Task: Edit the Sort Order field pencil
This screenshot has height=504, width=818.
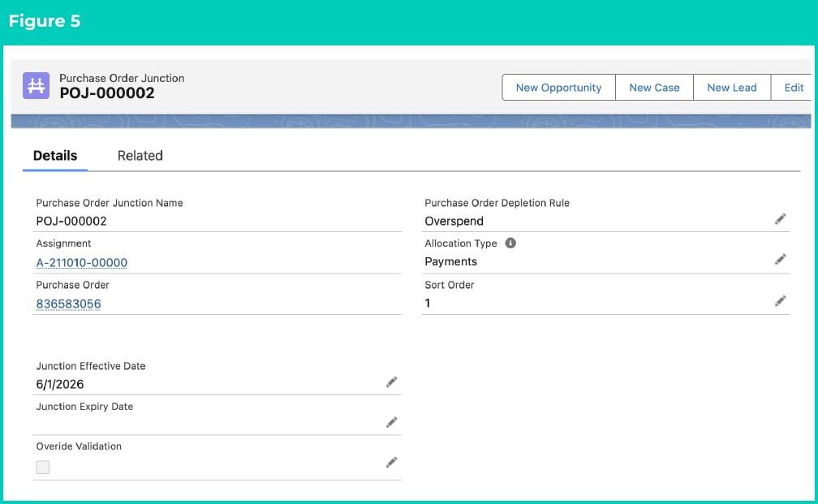Action: pos(780,301)
